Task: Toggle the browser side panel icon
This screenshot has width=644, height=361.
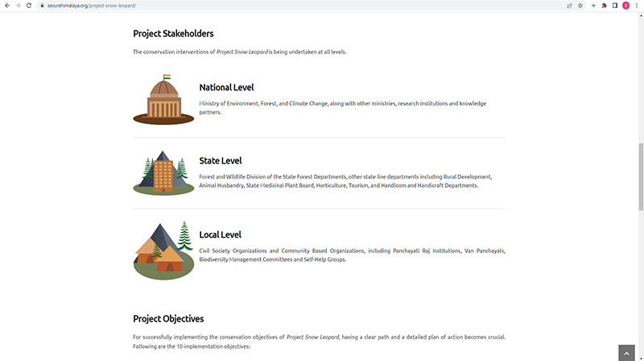Action: point(614,5)
